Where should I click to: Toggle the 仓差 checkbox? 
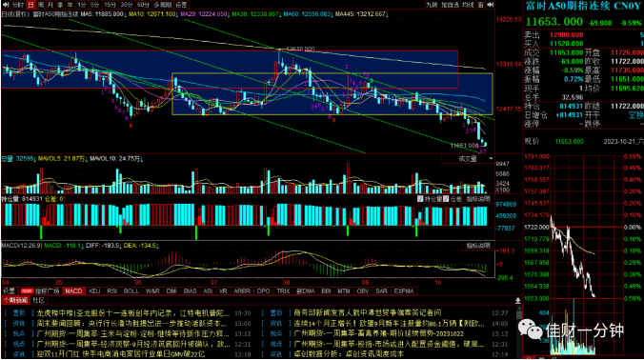(447, 199)
